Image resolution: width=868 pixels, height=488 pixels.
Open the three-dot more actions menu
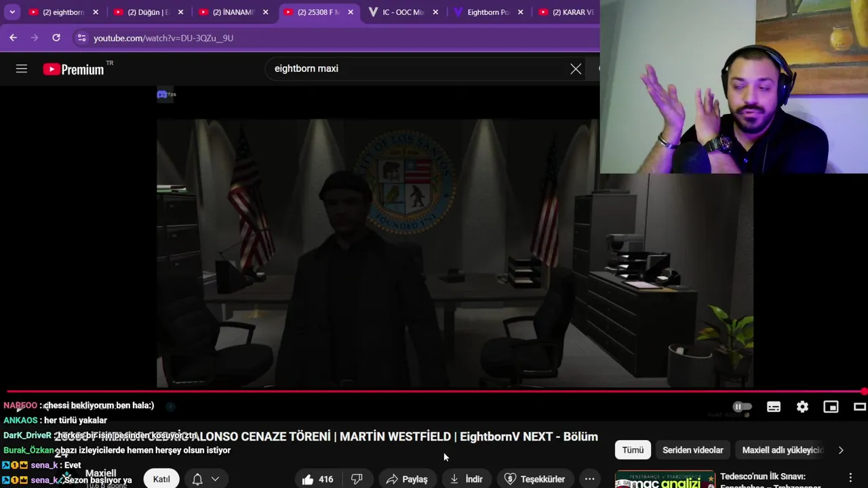(x=590, y=479)
